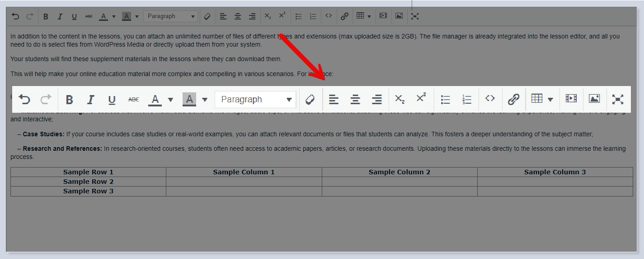Click the insert video icon in the enlarged toolbar

571,99
